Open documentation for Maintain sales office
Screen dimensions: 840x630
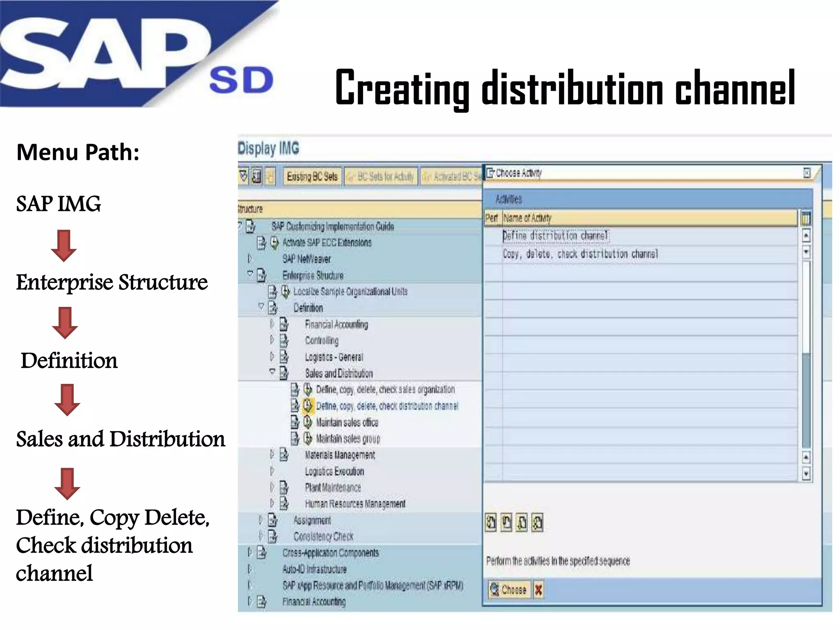[295, 422]
